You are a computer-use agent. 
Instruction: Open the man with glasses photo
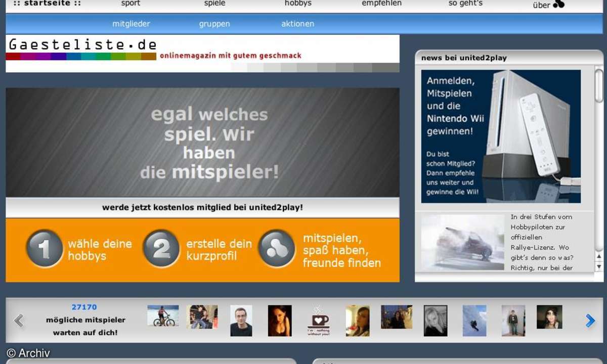coord(241,321)
